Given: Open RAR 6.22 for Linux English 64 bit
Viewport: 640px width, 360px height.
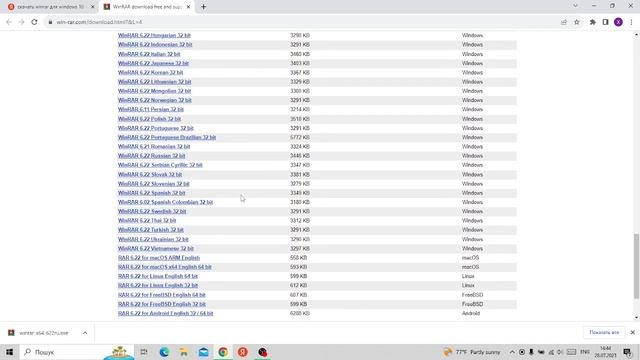Looking at the screenshot, I should point(158,276).
